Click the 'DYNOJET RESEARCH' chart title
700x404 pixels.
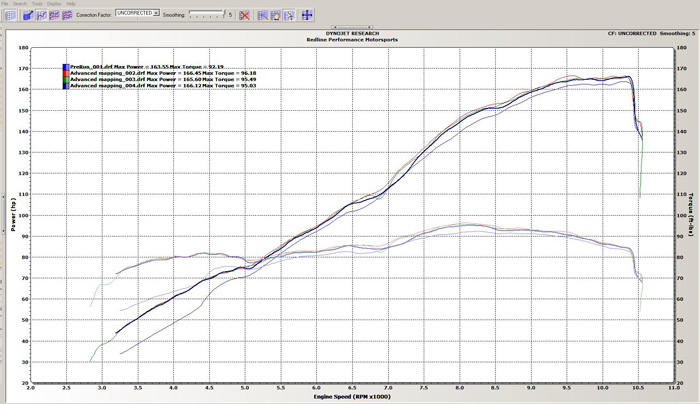click(x=352, y=33)
